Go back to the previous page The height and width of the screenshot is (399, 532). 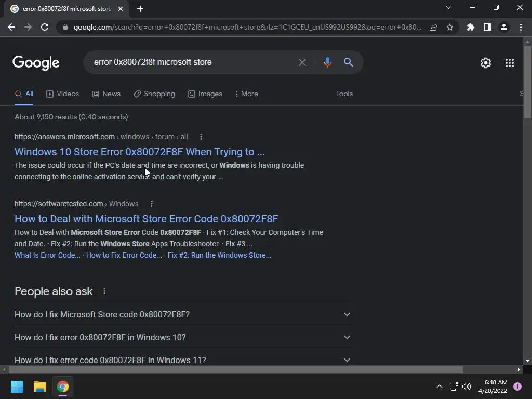point(11,27)
